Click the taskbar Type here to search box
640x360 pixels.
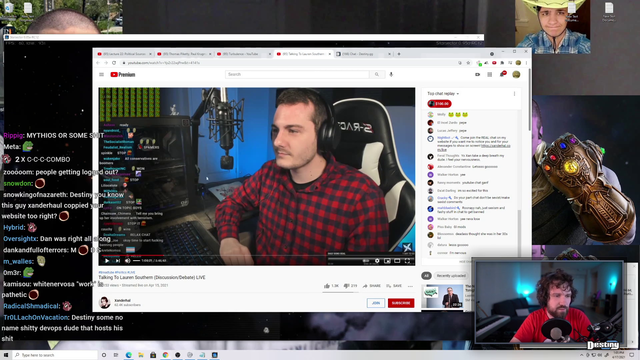pyautogui.click(x=55, y=355)
